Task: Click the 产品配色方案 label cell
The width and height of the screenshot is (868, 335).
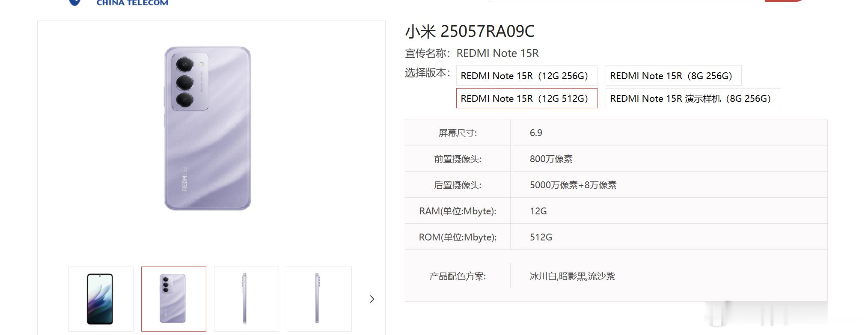Action: pyautogui.click(x=458, y=276)
